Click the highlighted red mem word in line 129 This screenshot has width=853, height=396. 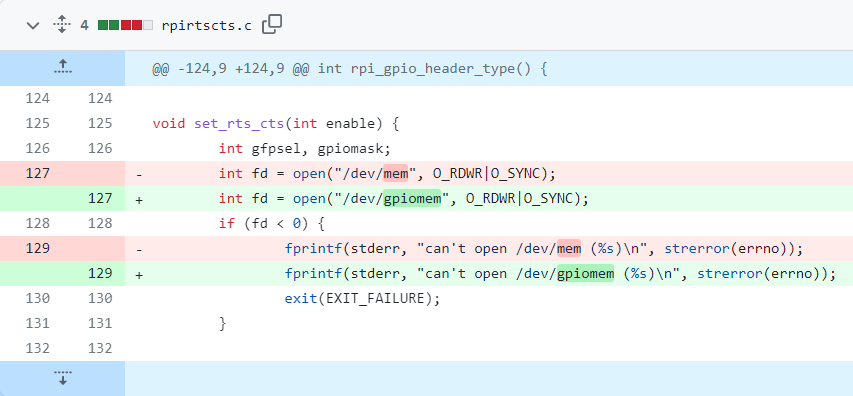[569, 249]
